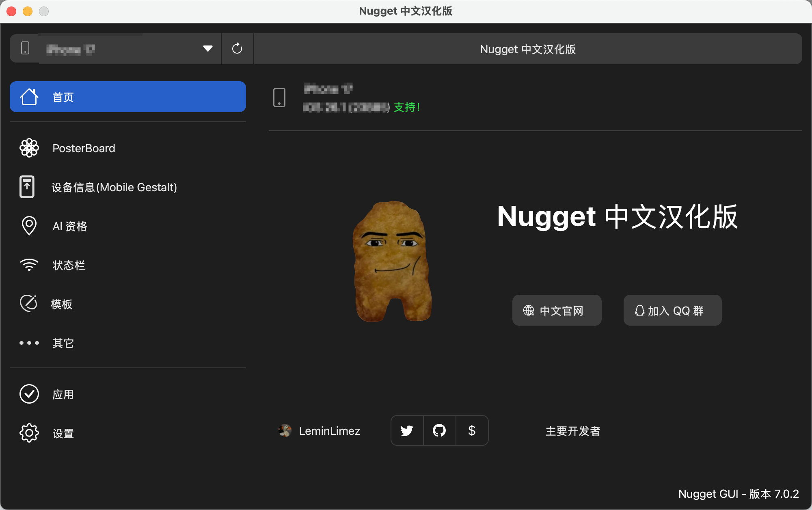Click the LeminLimez avatar image
The height and width of the screenshot is (510, 812).
[285, 430]
